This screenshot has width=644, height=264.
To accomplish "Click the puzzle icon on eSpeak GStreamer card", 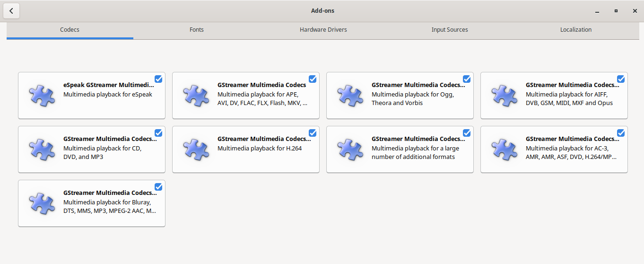I will pyautogui.click(x=42, y=96).
